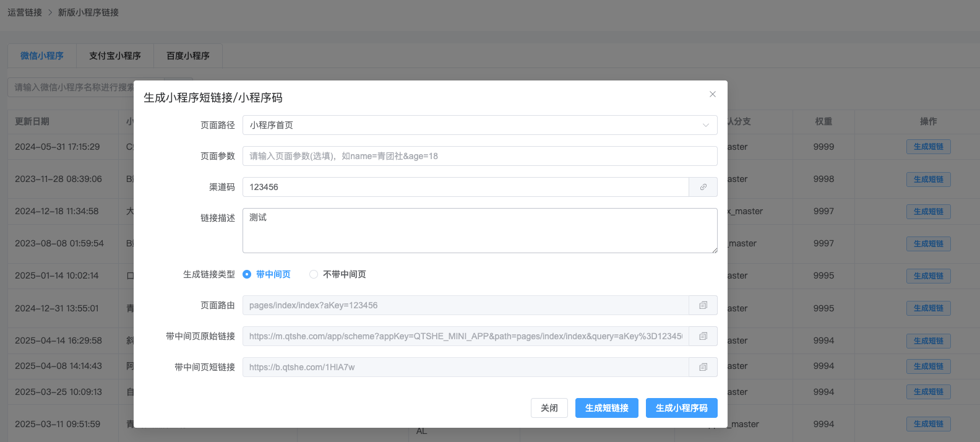The width and height of the screenshot is (980, 442).
Task: Click the weight value 9998
Action: pyautogui.click(x=823, y=179)
